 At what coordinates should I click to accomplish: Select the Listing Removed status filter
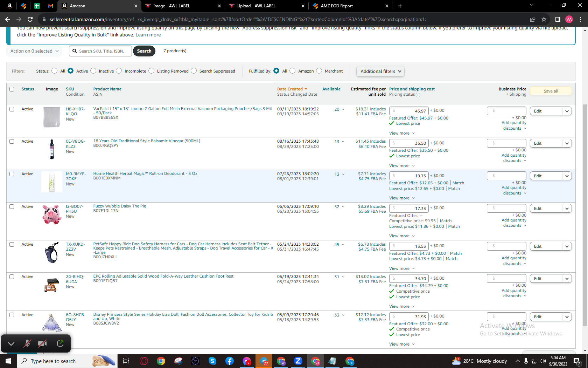(x=151, y=71)
